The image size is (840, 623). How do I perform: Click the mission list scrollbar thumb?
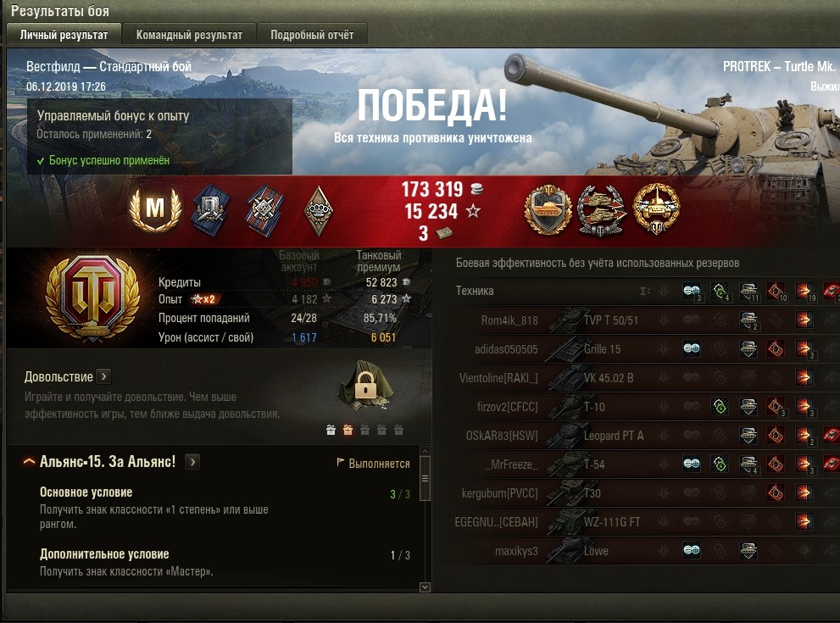(x=425, y=478)
